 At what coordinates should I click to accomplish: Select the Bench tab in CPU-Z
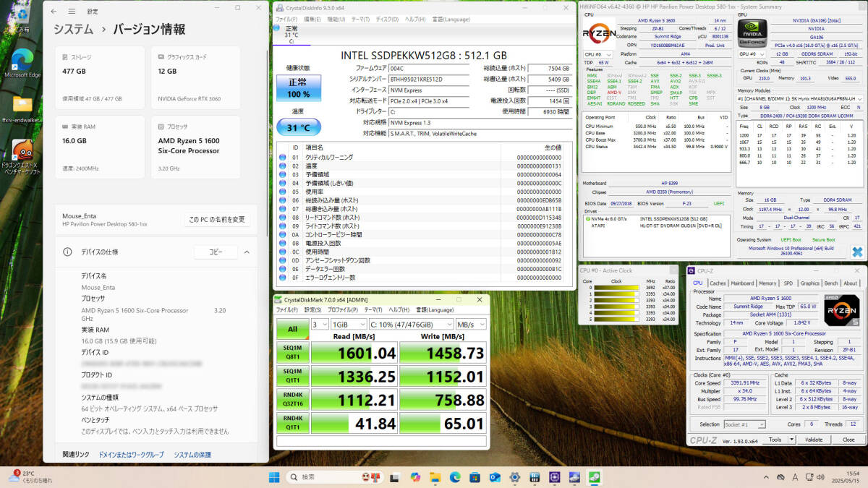coord(831,283)
